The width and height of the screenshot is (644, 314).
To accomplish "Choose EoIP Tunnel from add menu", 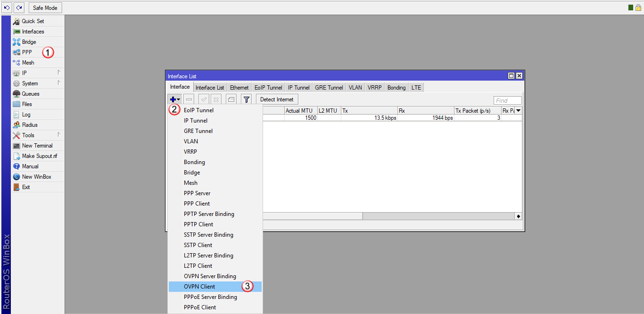I will tap(215, 110).
